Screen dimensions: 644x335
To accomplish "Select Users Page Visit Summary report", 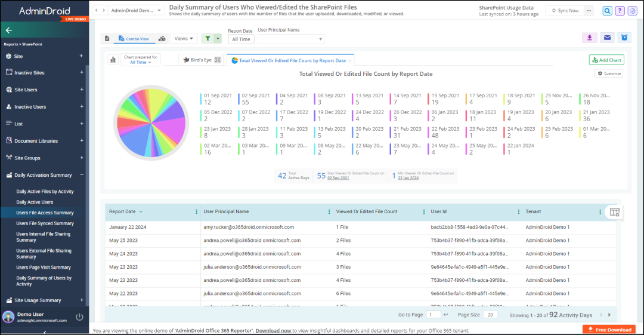I will (43, 268).
